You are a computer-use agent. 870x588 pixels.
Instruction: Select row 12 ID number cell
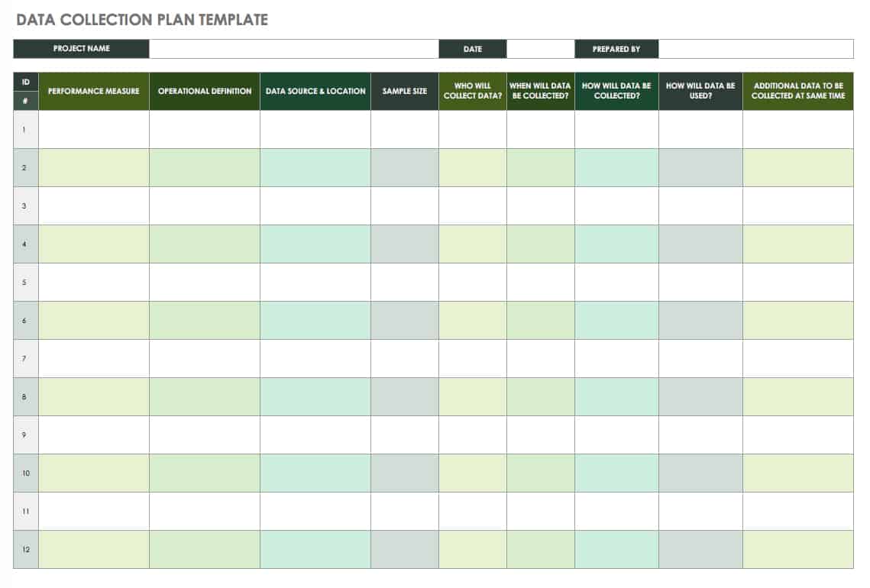(x=25, y=550)
